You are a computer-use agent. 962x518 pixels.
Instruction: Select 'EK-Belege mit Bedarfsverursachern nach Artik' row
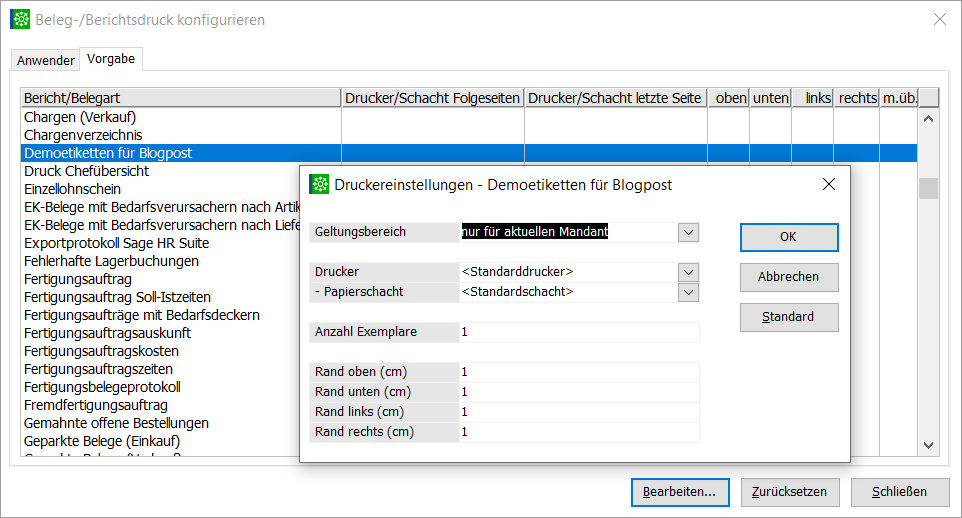(161, 207)
